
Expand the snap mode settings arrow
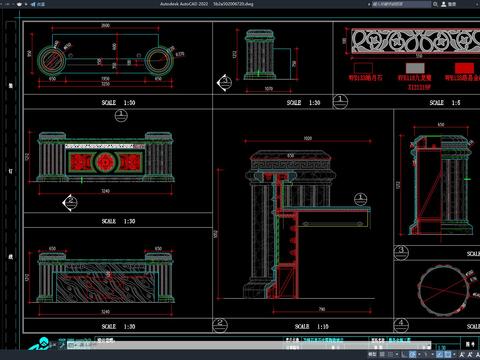pyautogui.click(x=397, y=354)
